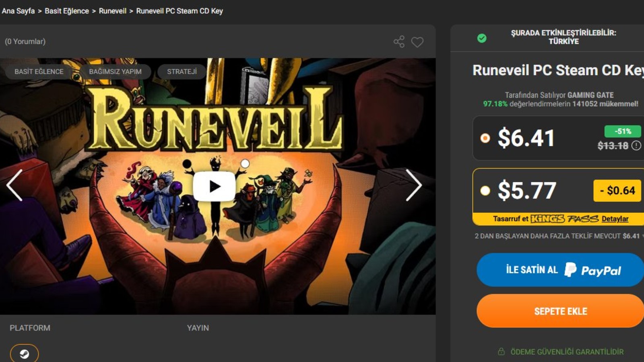Click the Runeveil PC Steam CD Key title
Image resolution: width=644 pixels, height=362 pixels.
pyautogui.click(x=558, y=70)
